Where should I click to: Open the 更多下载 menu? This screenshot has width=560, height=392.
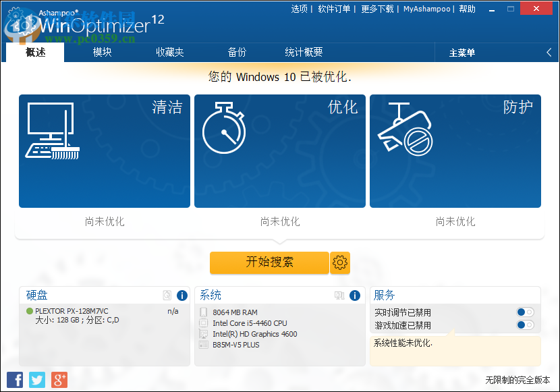[x=378, y=9]
